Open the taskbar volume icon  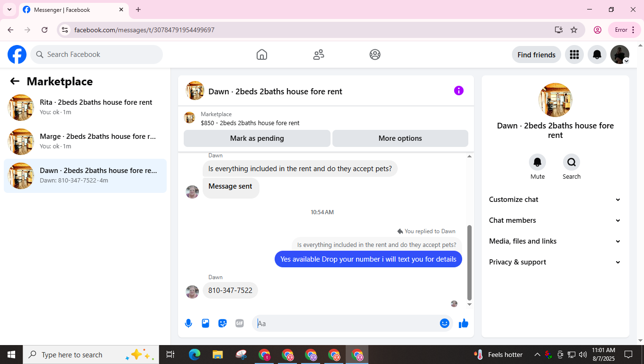[x=582, y=355]
